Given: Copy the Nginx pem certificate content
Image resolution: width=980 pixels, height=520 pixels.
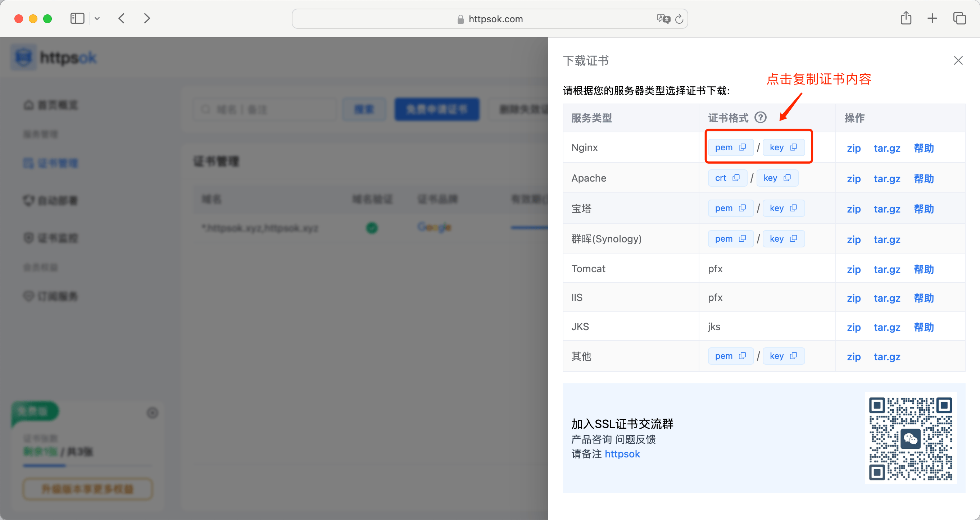Looking at the screenshot, I should pyautogui.click(x=730, y=147).
